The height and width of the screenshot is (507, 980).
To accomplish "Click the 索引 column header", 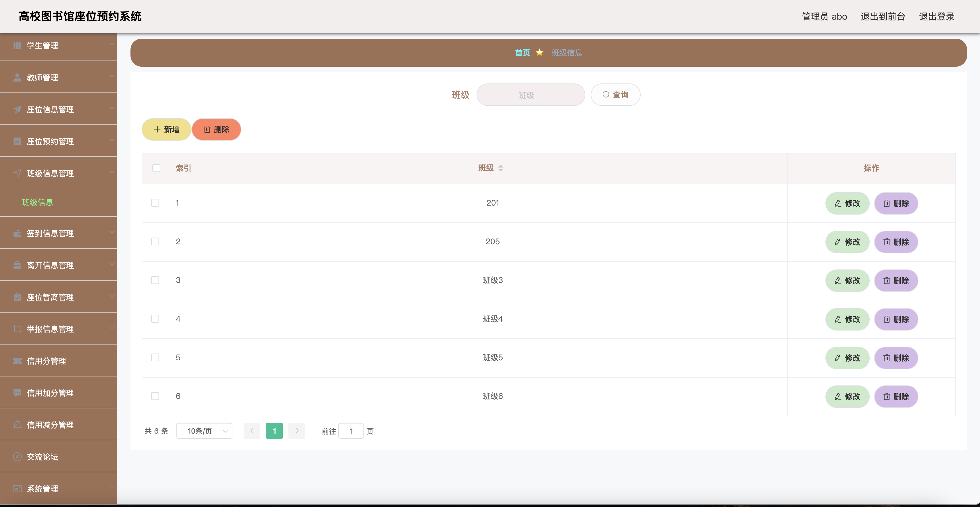I will (183, 168).
